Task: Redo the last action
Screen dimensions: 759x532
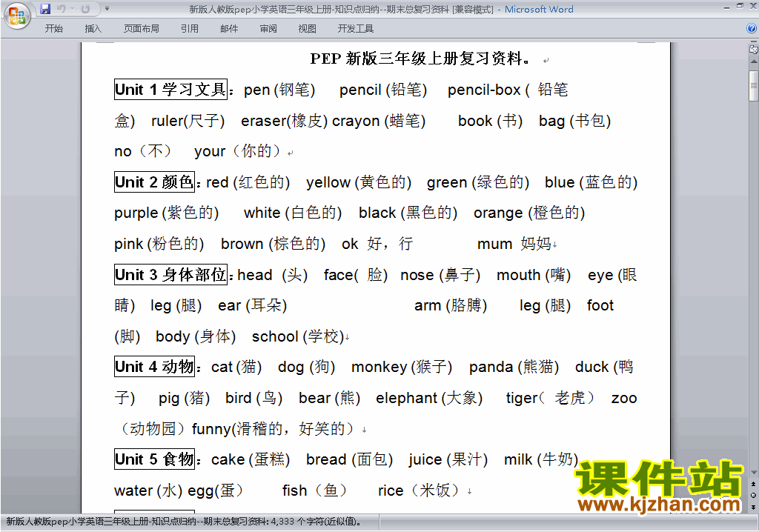Action: (86, 9)
